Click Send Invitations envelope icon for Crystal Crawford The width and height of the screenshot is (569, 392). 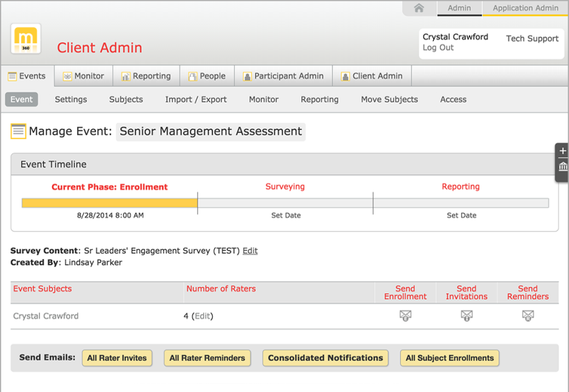[466, 316]
